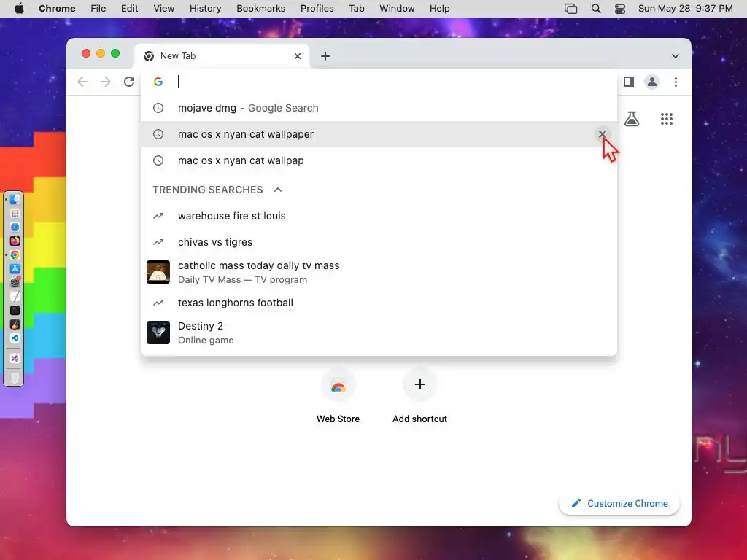Click the Customize Chrome button
Screen dimensions: 747x560
[619, 503]
